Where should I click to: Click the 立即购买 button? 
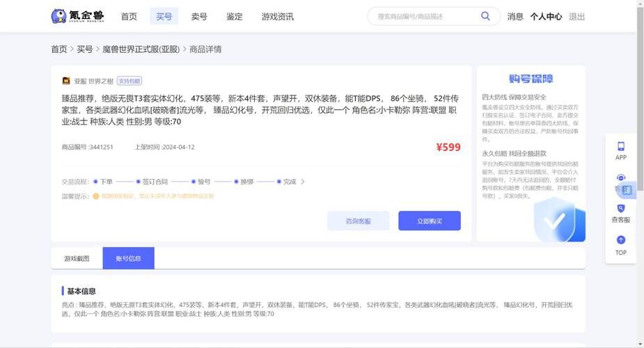(x=430, y=221)
